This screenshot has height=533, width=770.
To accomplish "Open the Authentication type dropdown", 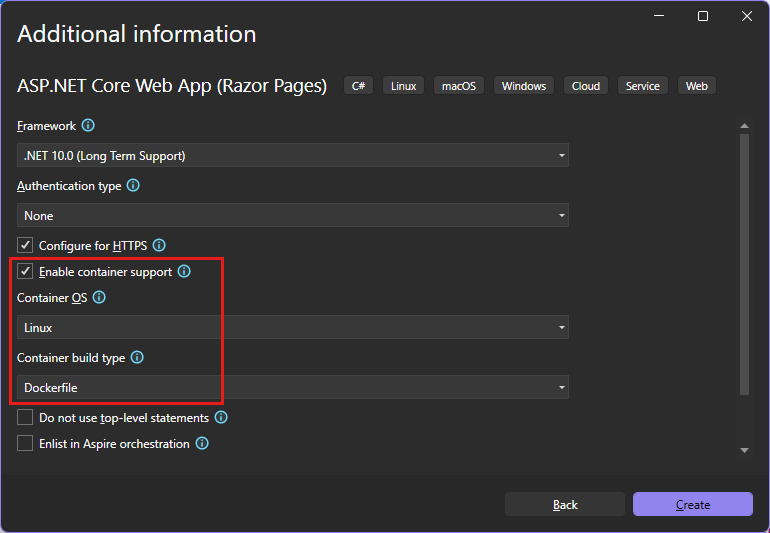I will 293,215.
